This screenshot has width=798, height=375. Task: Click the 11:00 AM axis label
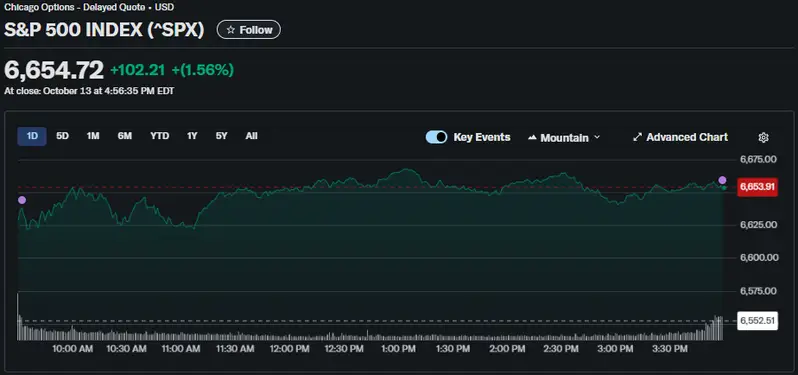[x=180, y=349]
